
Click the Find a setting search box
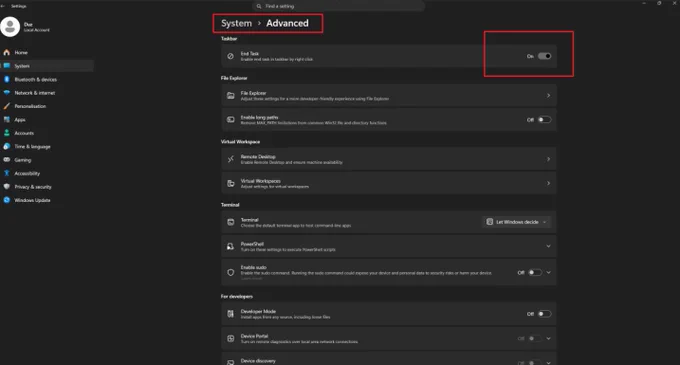pyautogui.click(x=338, y=6)
